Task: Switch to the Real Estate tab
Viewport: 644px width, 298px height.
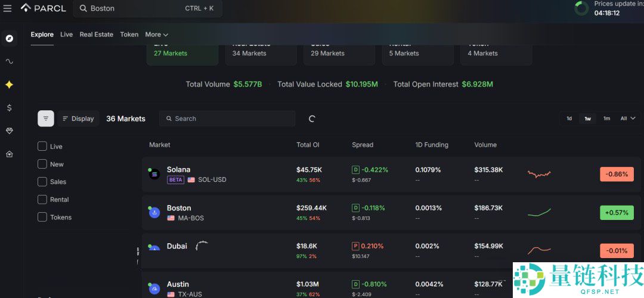Action: click(96, 35)
